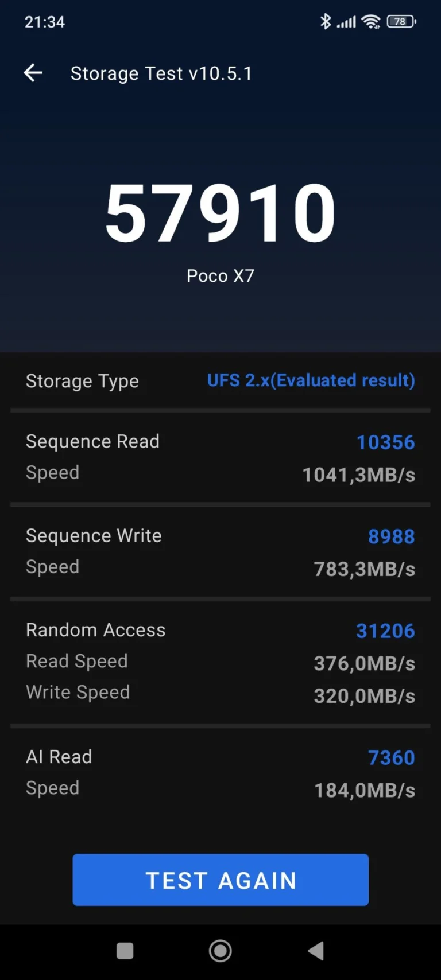
Task: Select the Random Access score 31206
Action: click(x=385, y=631)
